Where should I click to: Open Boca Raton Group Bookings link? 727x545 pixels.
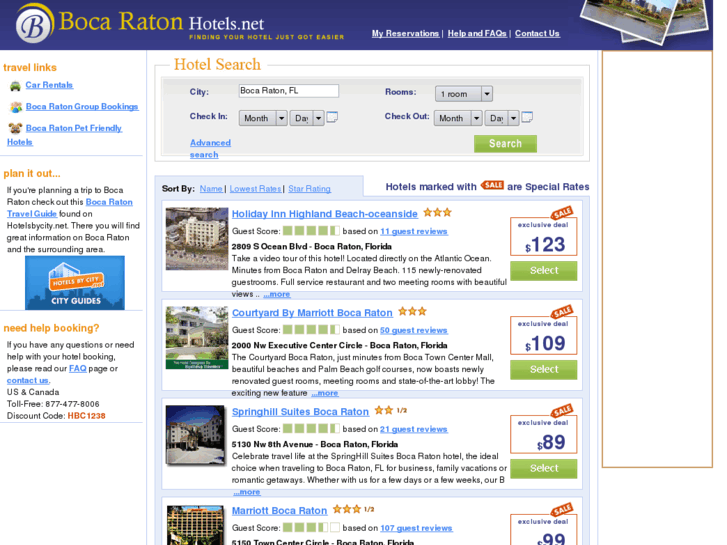(x=82, y=107)
